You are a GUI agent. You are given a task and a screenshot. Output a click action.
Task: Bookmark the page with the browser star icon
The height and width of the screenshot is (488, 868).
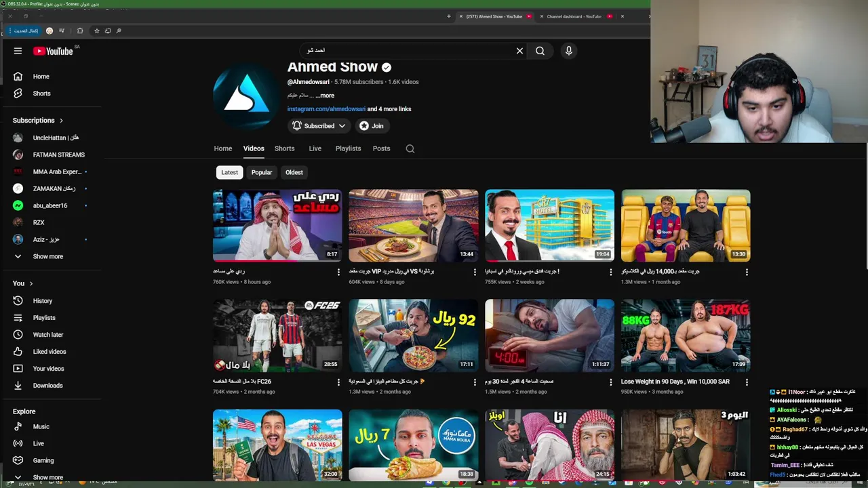(x=96, y=30)
